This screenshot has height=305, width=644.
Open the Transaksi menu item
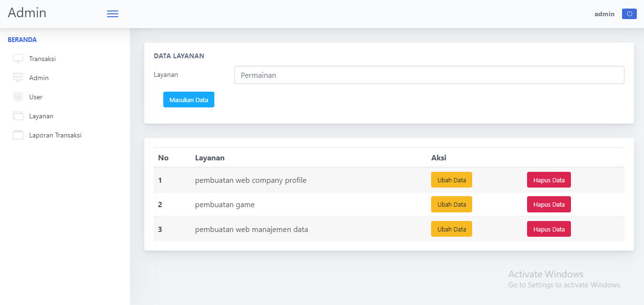tap(42, 59)
